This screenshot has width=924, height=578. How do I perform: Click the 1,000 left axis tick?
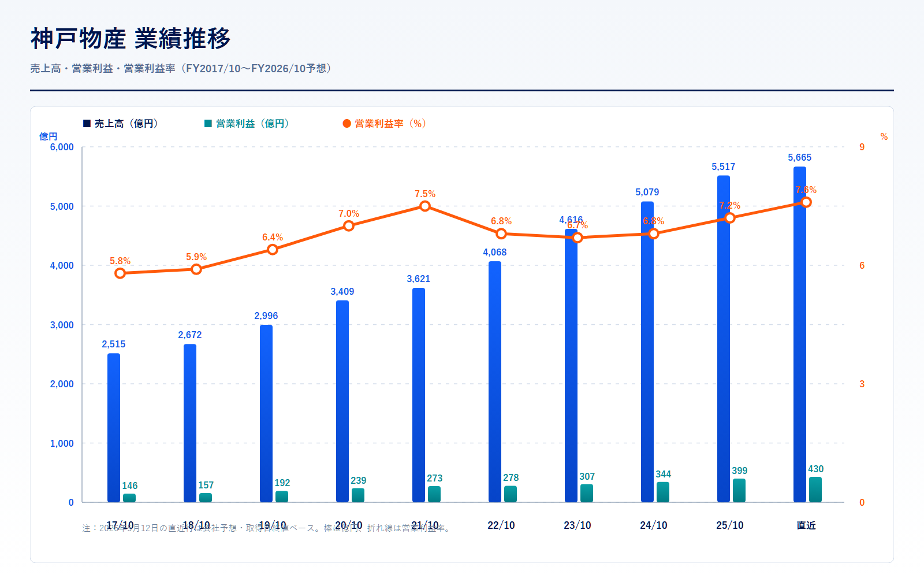tap(62, 443)
